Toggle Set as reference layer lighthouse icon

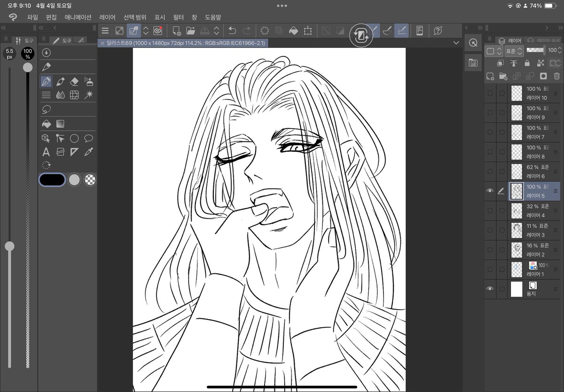[514, 63]
